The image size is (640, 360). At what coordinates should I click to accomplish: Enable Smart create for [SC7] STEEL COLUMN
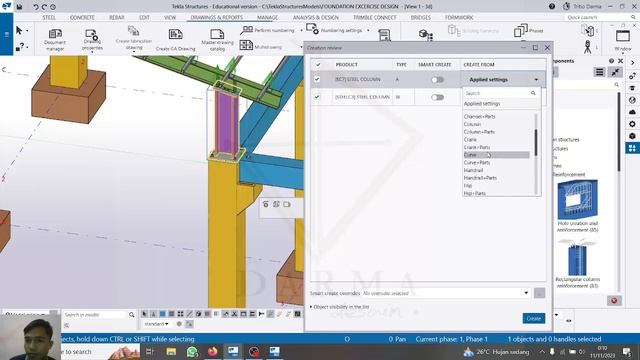click(437, 80)
